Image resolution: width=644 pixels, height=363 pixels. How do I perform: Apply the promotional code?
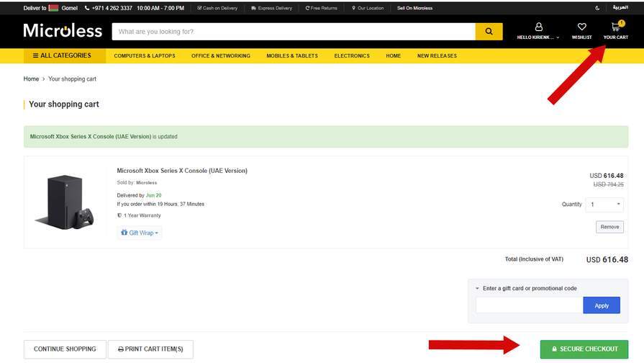pyautogui.click(x=602, y=305)
